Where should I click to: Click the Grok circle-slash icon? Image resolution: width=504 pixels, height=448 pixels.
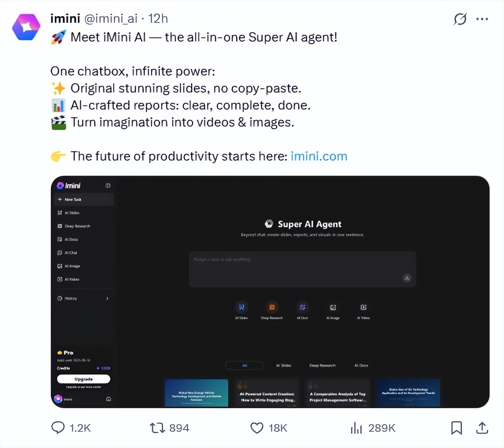pyautogui.click(x=460, y=19)
